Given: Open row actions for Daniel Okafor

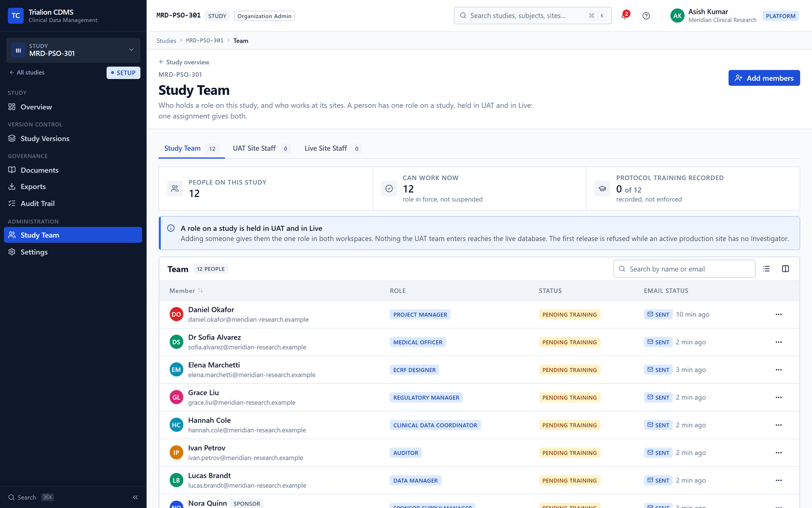Looking at the screenshot, I should click(x=779, y=315).
